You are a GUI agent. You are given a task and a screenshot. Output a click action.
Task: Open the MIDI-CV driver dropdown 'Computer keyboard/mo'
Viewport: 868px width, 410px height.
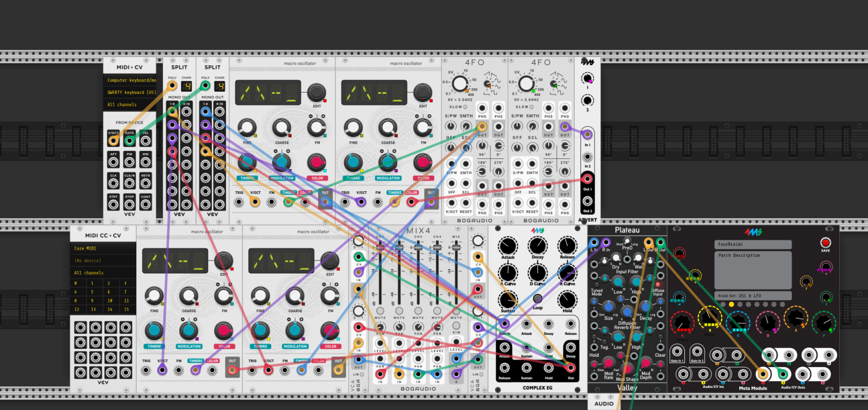129,80
